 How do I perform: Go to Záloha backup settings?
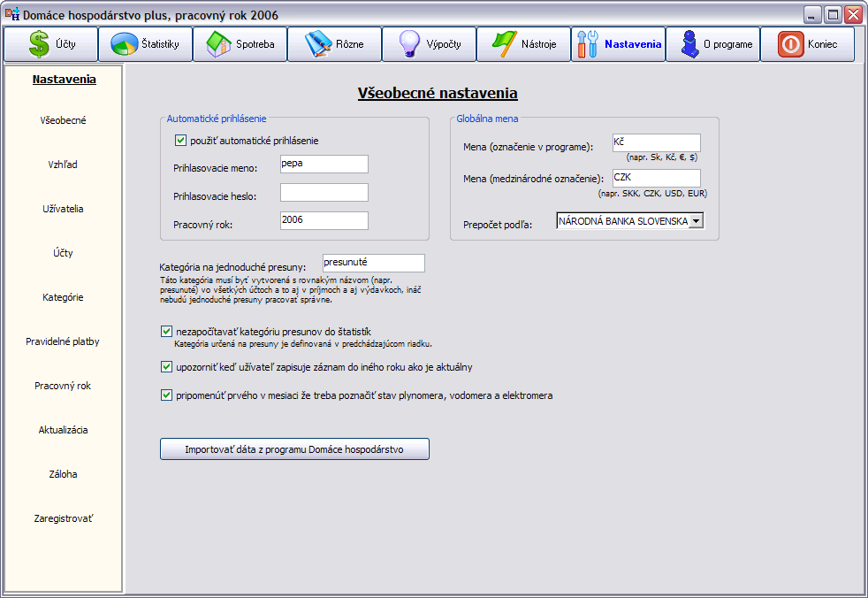(x=63, y=475)
